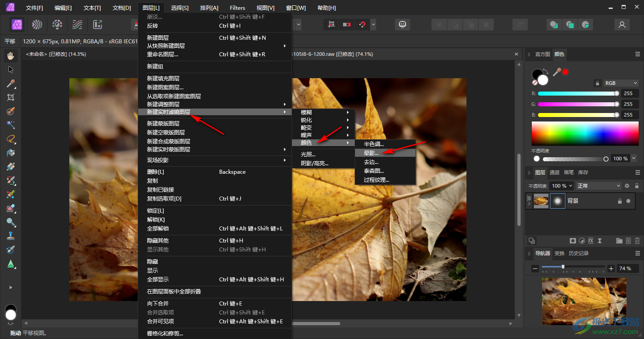Open the Export persona
The width and height of the screenshot is (644, 339).
click(97, 25)
